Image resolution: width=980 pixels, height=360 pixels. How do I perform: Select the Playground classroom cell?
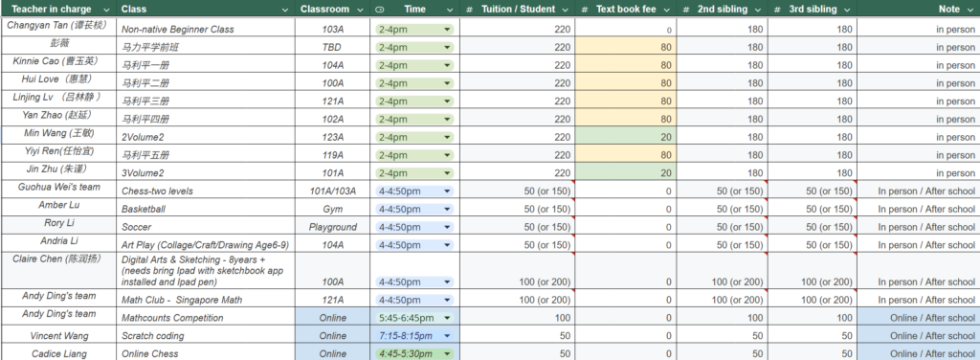(332, 226)
